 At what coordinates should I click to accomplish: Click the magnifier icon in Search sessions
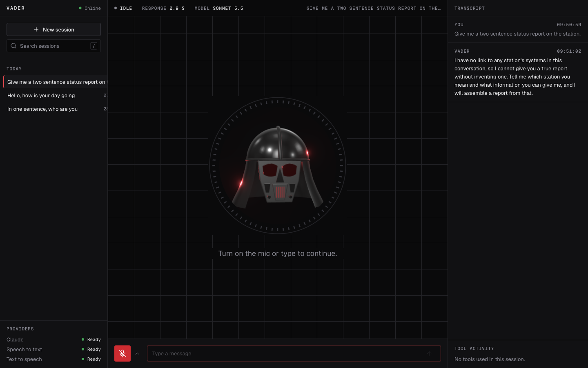click(13, 46)
